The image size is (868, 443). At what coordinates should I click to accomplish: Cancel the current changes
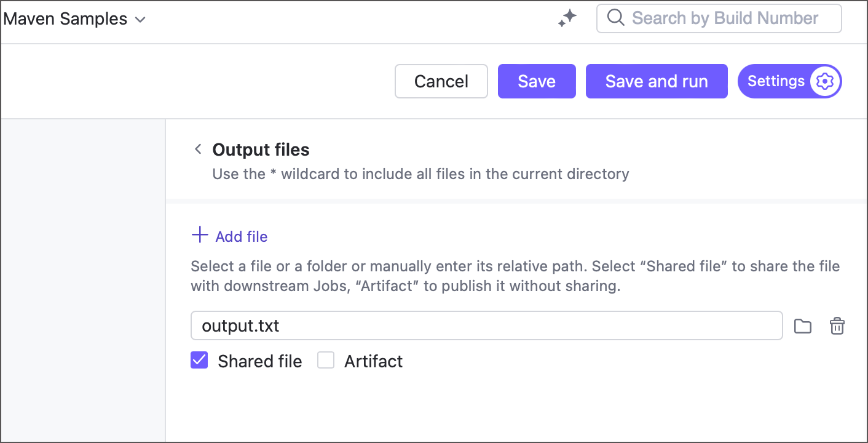pos(441,81)
